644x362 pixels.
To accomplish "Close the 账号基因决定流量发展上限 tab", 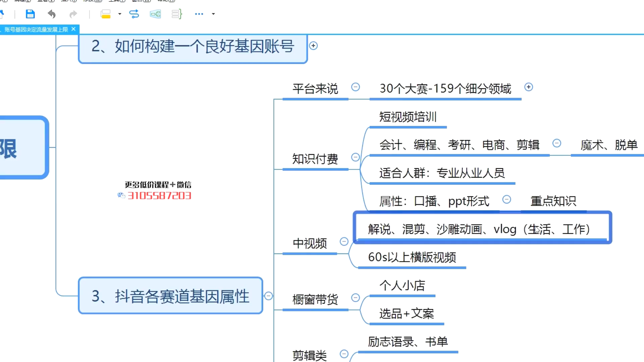I will (x=73, y=29).
